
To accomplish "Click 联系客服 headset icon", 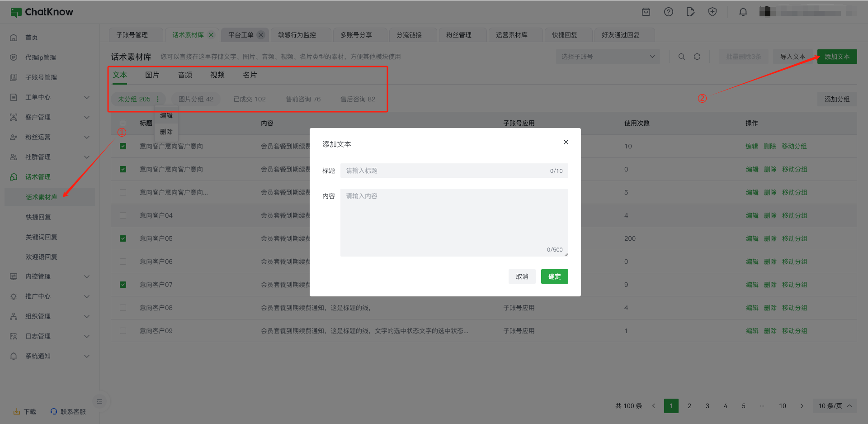I will (54, 411).
